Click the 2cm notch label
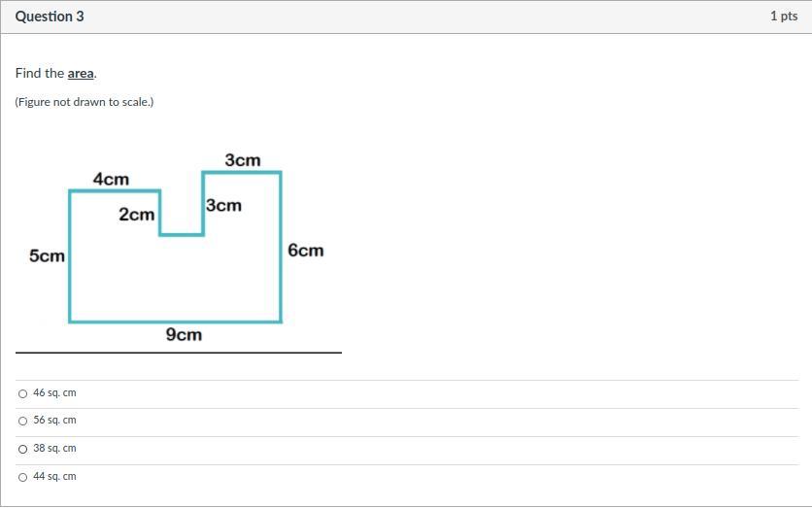Screen dimensions: 812x508 point(136,215)
